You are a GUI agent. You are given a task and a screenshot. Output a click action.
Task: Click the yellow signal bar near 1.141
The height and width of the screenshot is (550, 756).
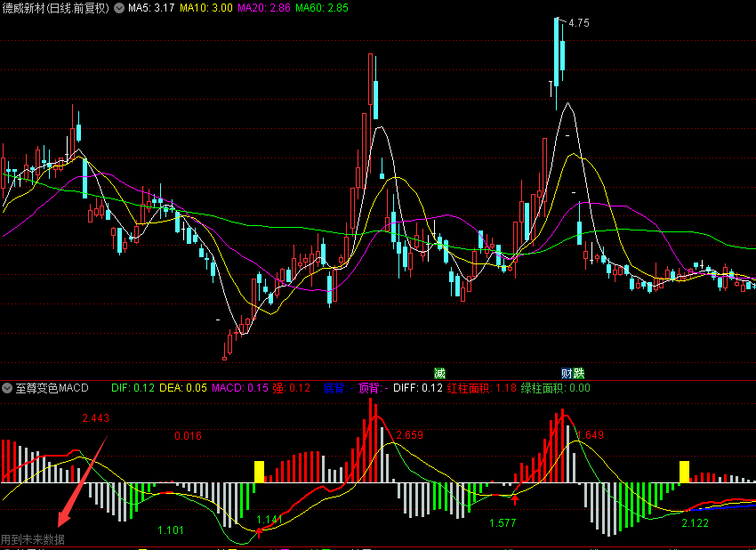coord(260,472)
